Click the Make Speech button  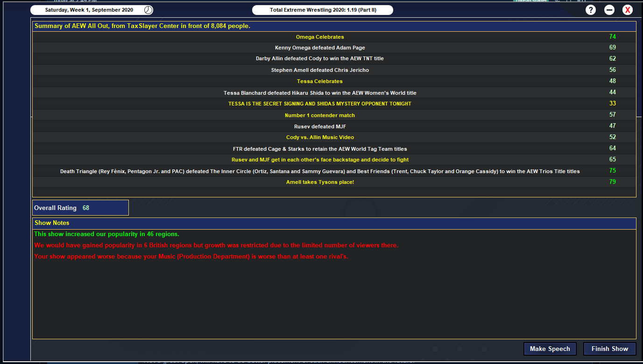550,349
